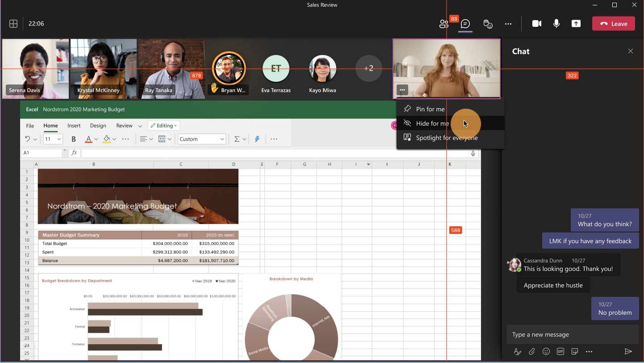Expand the font size dropdown
This screenshot has width=644, height=363.
(x=59, y=139)
